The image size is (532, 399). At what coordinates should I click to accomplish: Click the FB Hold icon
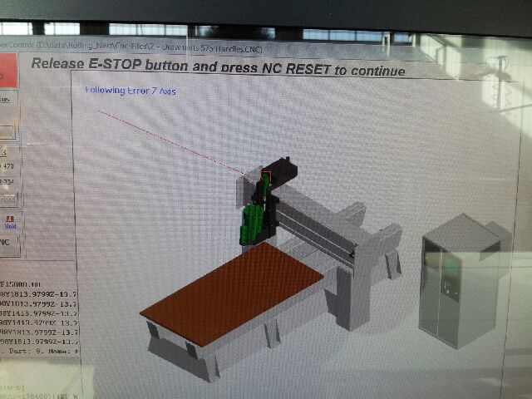click(10, 222)
